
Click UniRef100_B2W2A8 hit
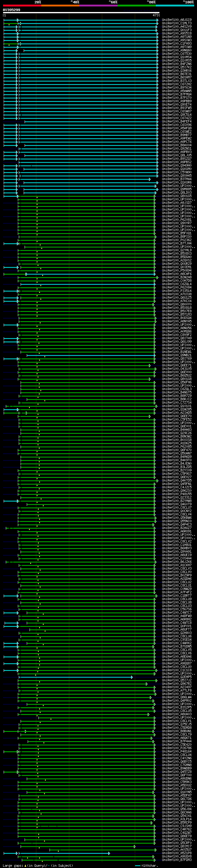pyautogui.click(x=177, y=277)
